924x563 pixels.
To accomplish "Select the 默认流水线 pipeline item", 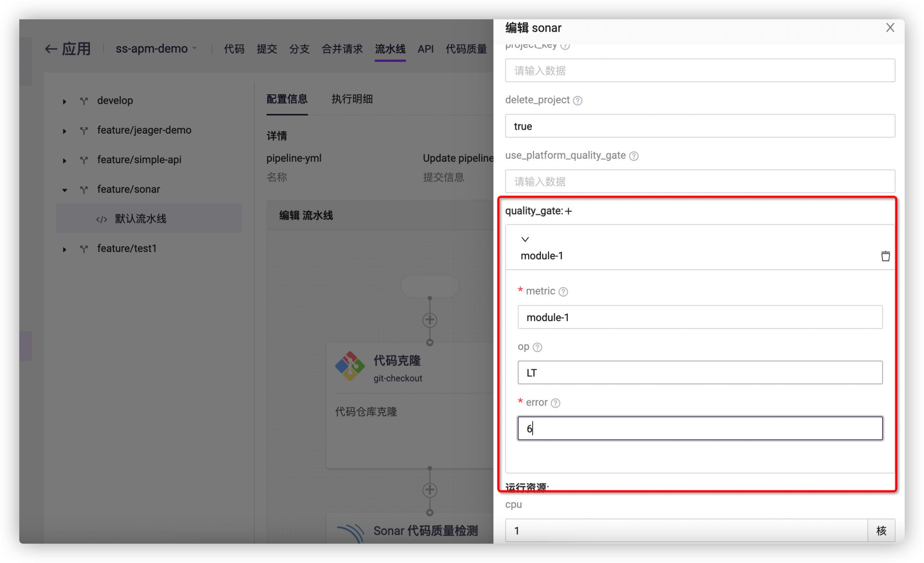I will tap(140, 219).
